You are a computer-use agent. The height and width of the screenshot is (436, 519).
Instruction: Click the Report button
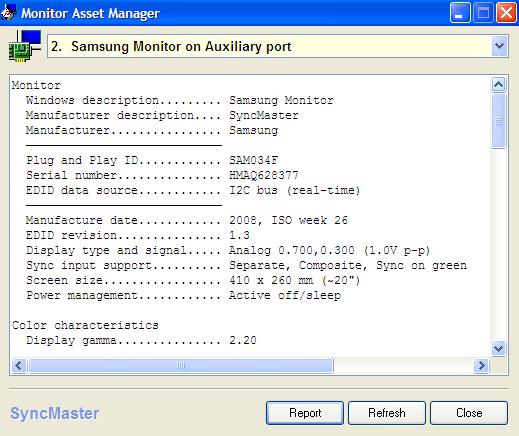click(305, 413)
